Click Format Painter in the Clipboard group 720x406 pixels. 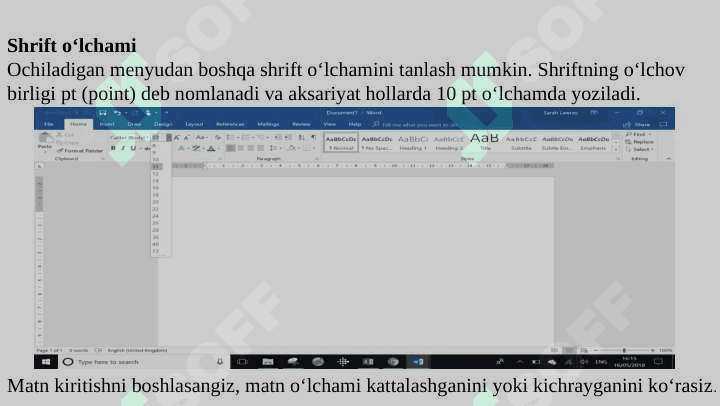tap(80, 150)
